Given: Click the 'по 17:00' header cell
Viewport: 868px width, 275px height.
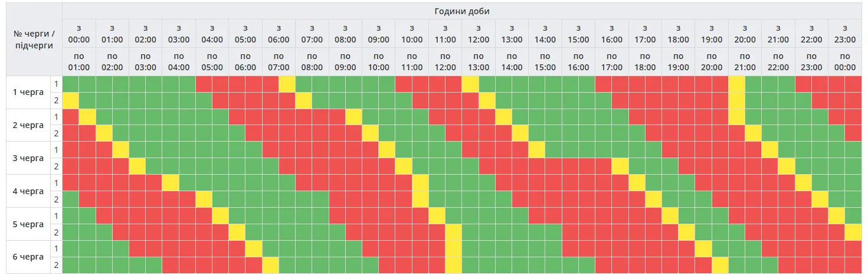Looking at the screenshot, I should 612,62.
